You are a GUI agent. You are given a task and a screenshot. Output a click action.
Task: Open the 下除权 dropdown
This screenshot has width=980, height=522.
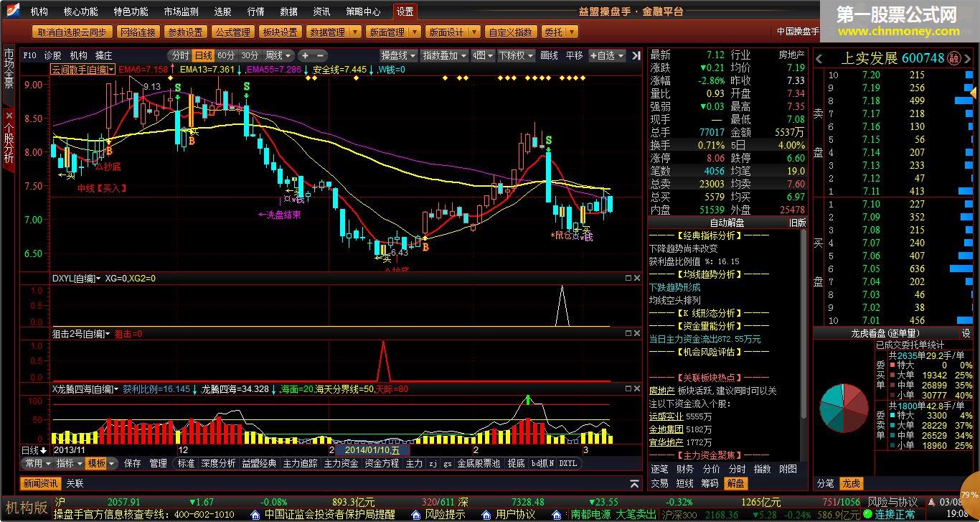(516, 55)
